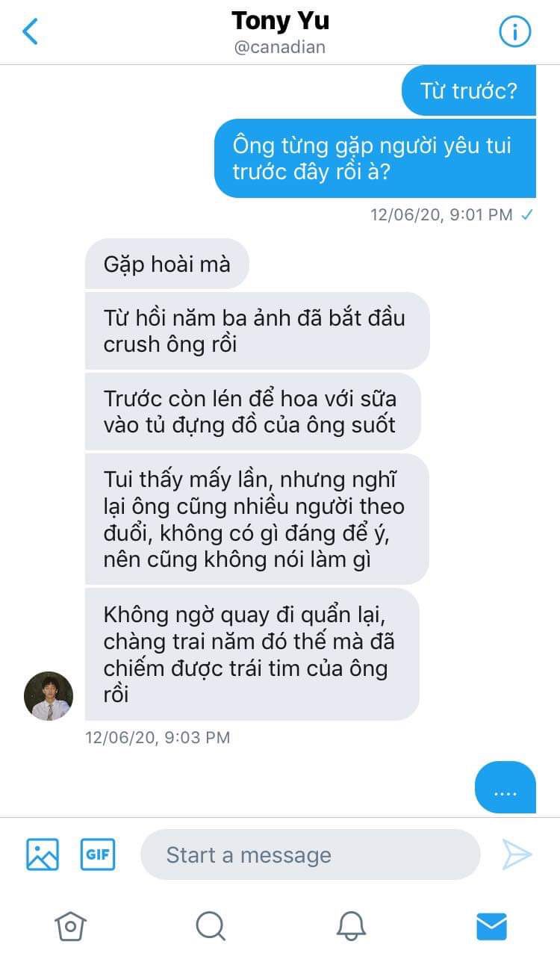Viewport: 560px width, 965px height.
Task: Select the "...." blue message bubble
Action: (505, 787)
